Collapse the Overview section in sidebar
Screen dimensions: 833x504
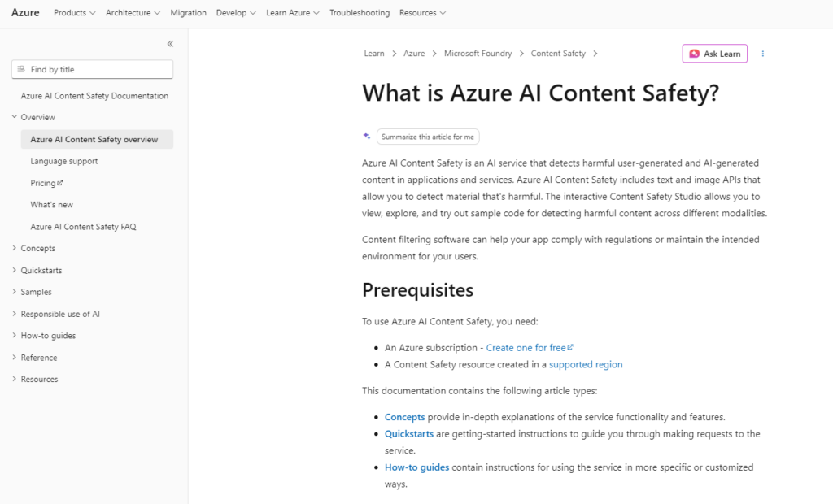[x=15, y=117]
